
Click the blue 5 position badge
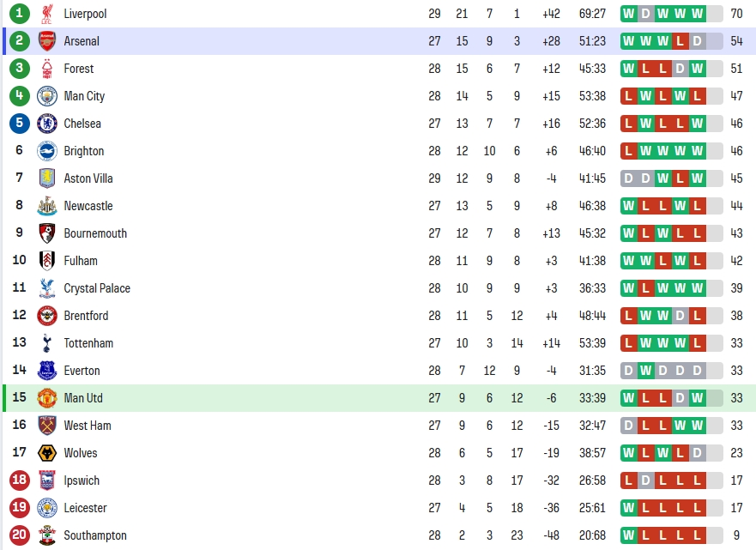[19, 123]
